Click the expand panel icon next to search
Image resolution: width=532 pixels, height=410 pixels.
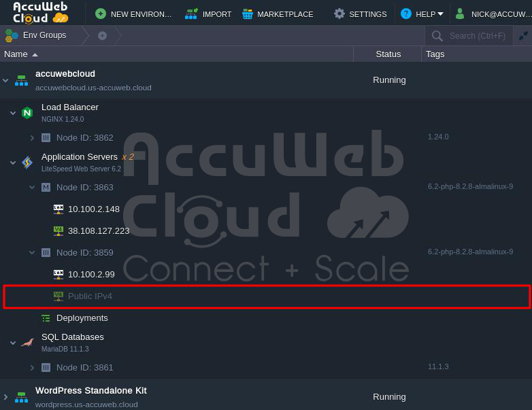click(x=522, y=35)
